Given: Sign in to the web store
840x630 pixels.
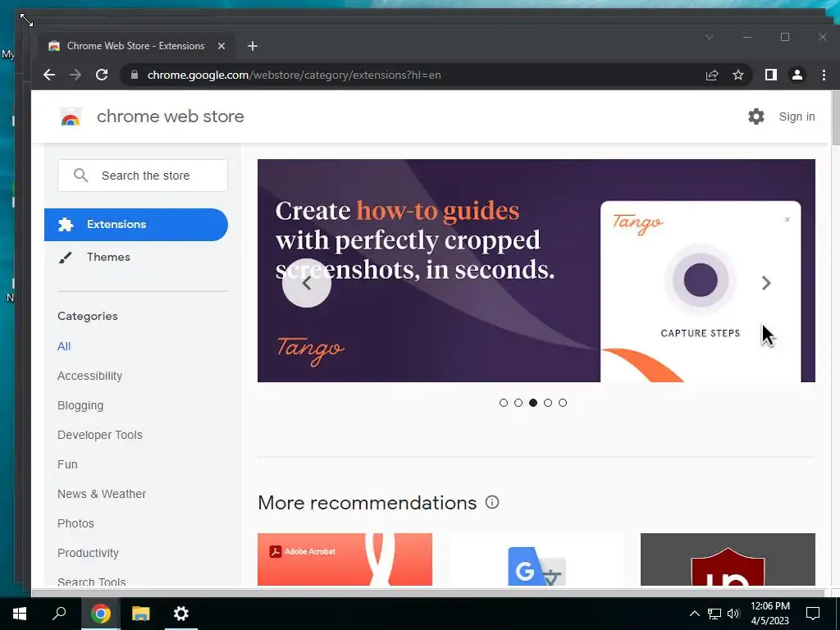Looking at the screenshot, I should coord(797,116).
